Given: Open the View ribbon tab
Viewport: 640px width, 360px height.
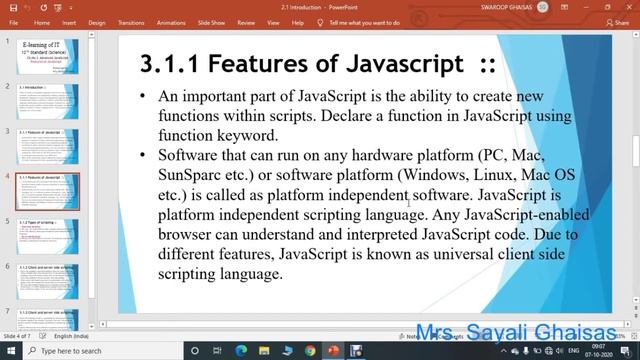Looking at the screenshot, I should pos(273,23).
